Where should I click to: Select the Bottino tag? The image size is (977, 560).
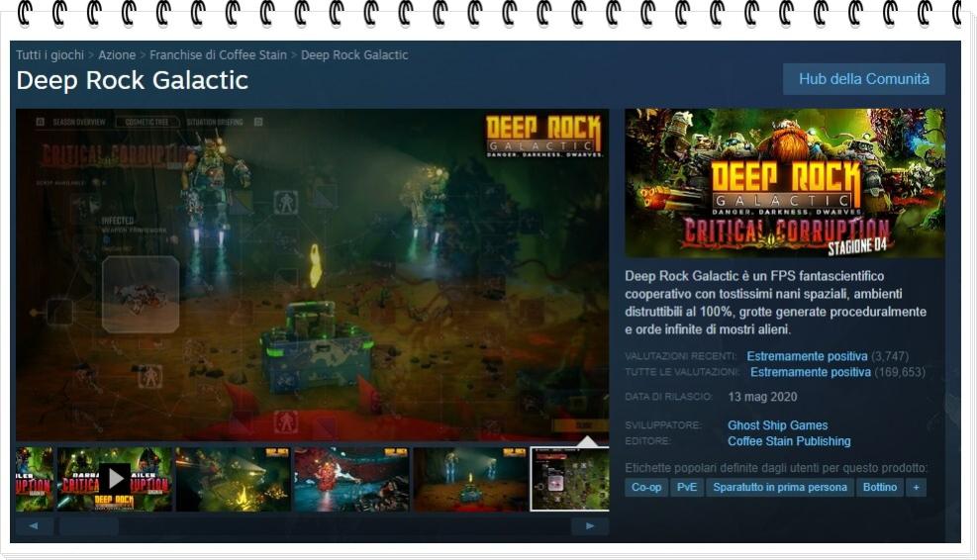coord(880,487)
